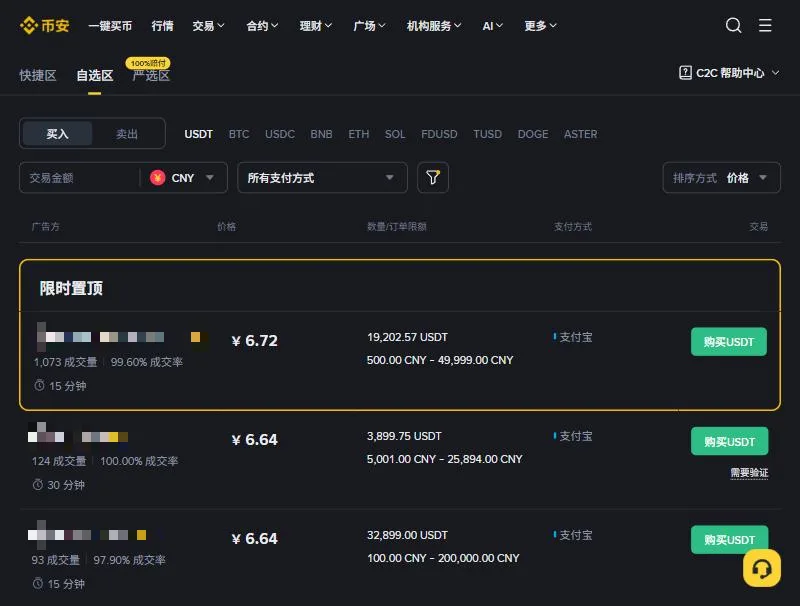
Task: Select the 买入 buy toggle
Action: pyautogui.click(x=57, y=134)
